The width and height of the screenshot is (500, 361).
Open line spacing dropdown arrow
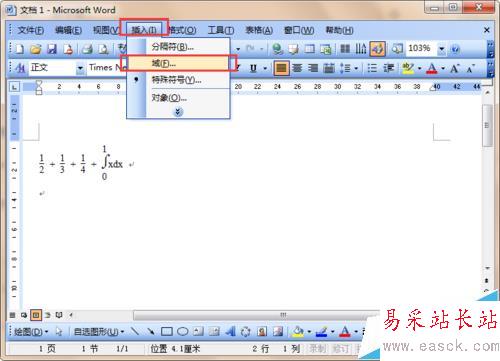pos(356,69)
